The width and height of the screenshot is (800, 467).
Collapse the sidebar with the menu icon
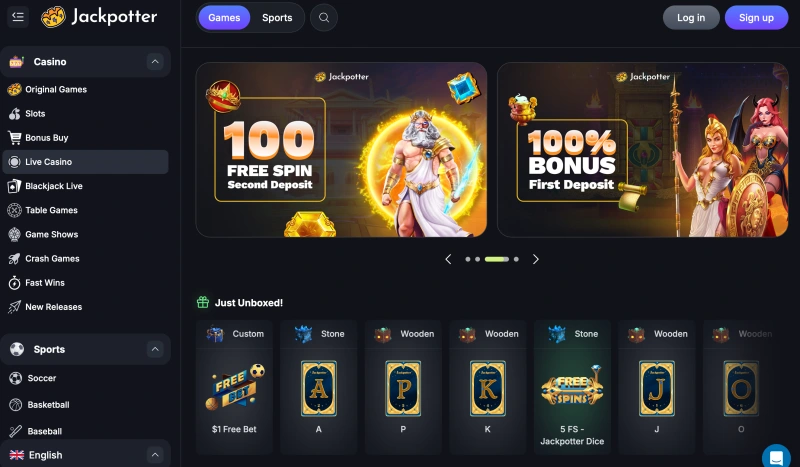point(18,17)
